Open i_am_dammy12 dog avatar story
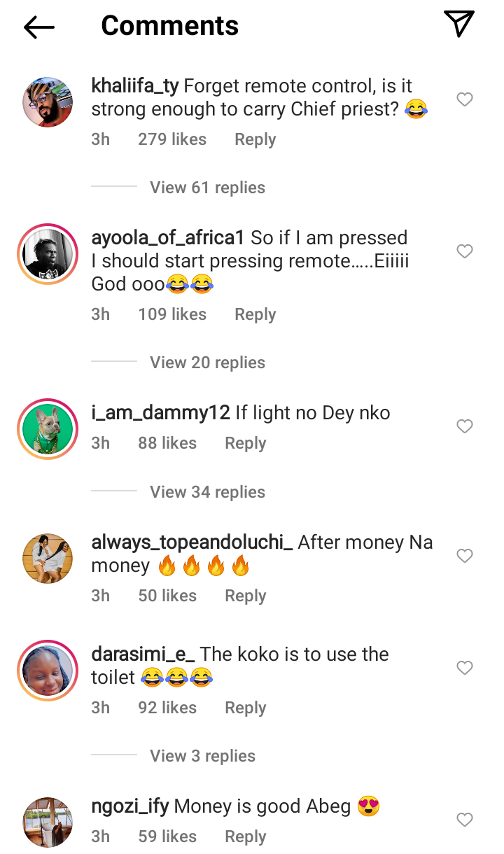 point(48,429)
